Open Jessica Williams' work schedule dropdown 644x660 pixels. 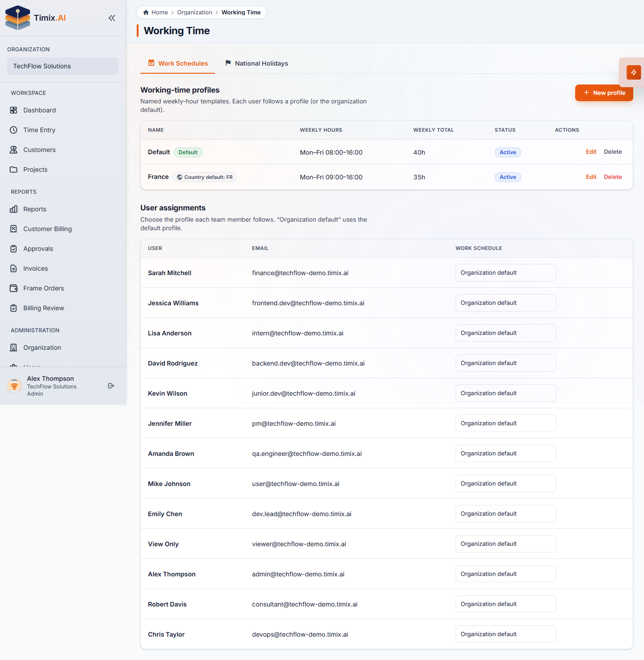pos(506,303)
